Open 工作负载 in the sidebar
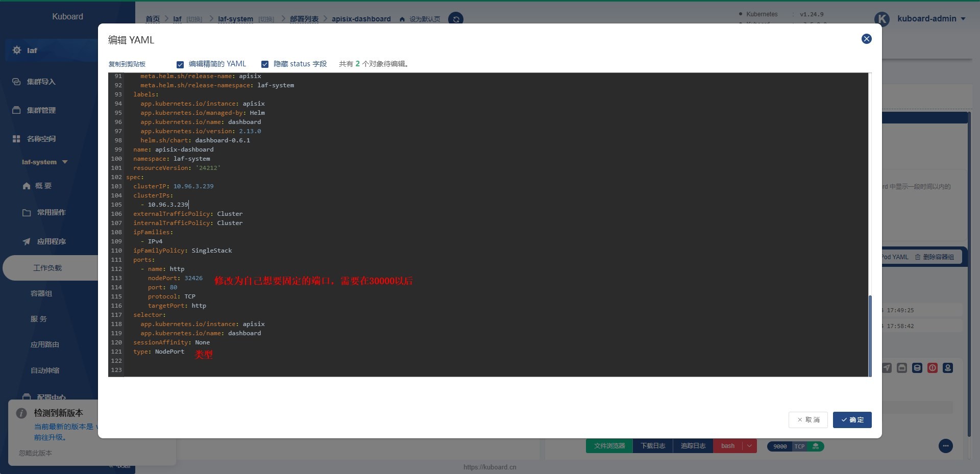Screen dimensions: 980x474 click(x=47, y=268)
